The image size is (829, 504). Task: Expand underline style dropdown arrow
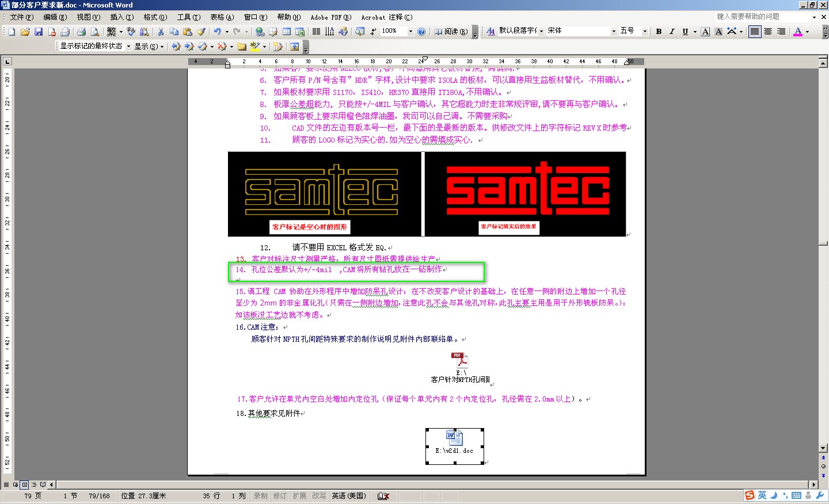(x=695, y=31)
